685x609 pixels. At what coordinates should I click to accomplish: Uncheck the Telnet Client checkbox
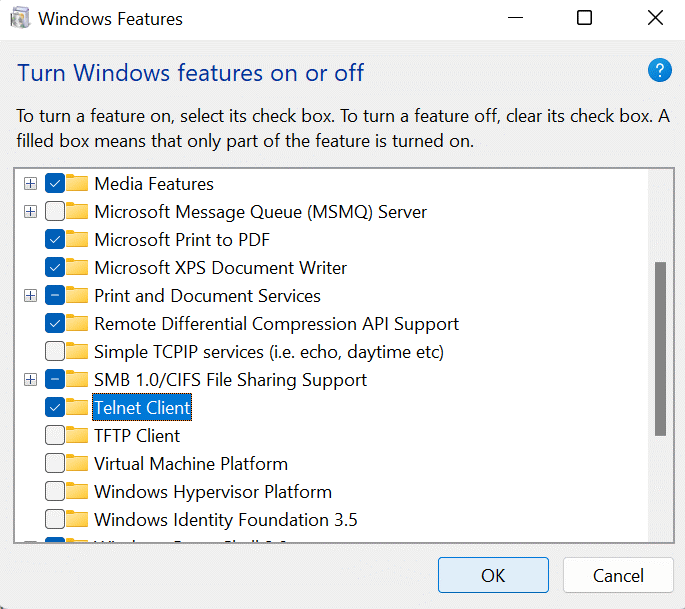(55, 408)
